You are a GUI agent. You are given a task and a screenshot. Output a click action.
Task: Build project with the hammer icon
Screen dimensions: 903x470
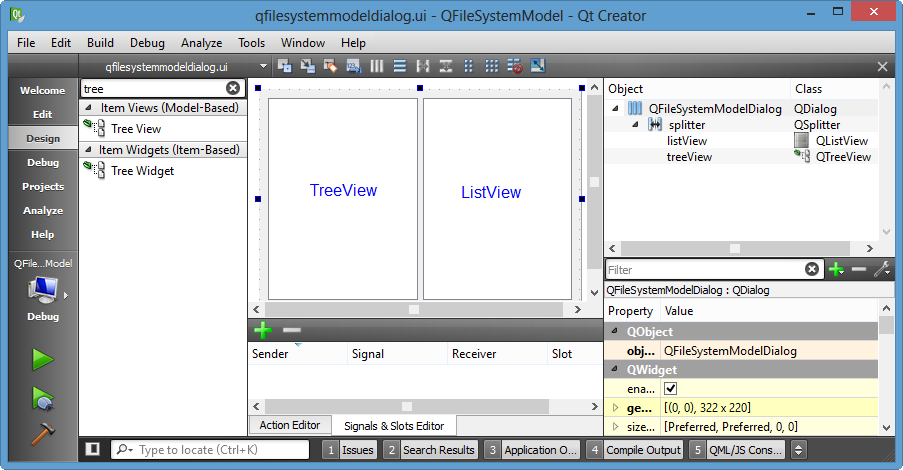(43, 434)
